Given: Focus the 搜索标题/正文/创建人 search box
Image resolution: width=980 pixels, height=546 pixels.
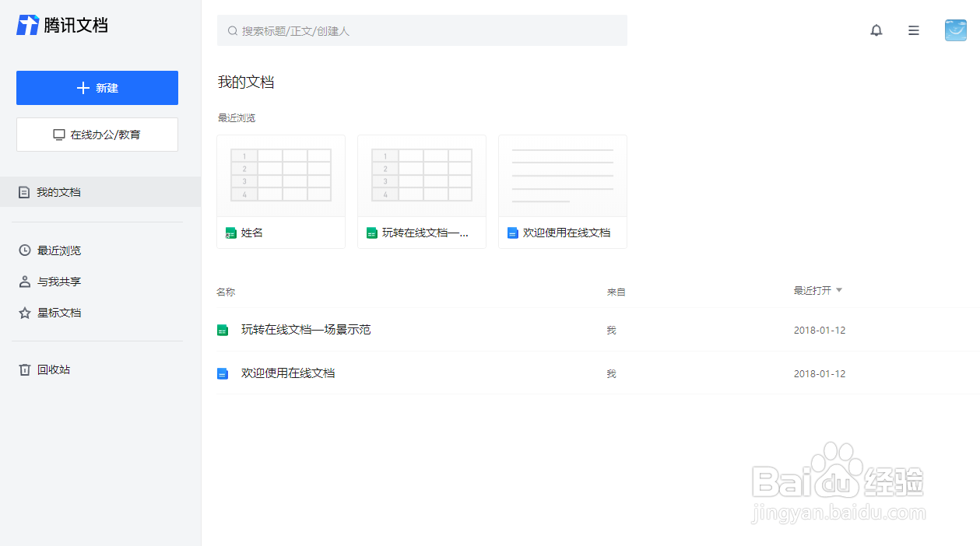Looking at the screenshot, I should (x=422, y=30).
